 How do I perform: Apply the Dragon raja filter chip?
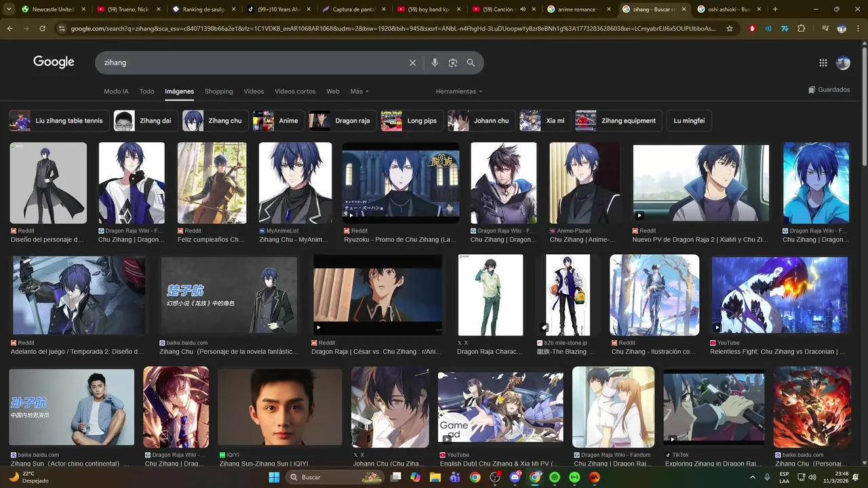click(342, 121)
